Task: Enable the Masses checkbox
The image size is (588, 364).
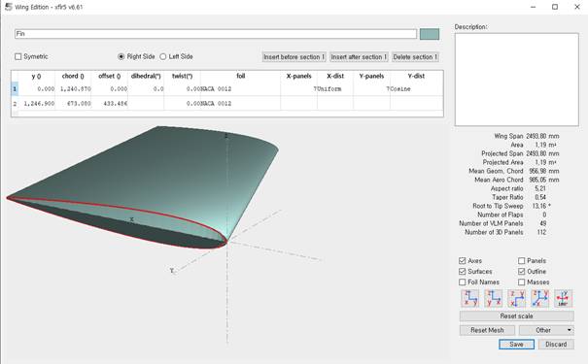Action: 521,282
